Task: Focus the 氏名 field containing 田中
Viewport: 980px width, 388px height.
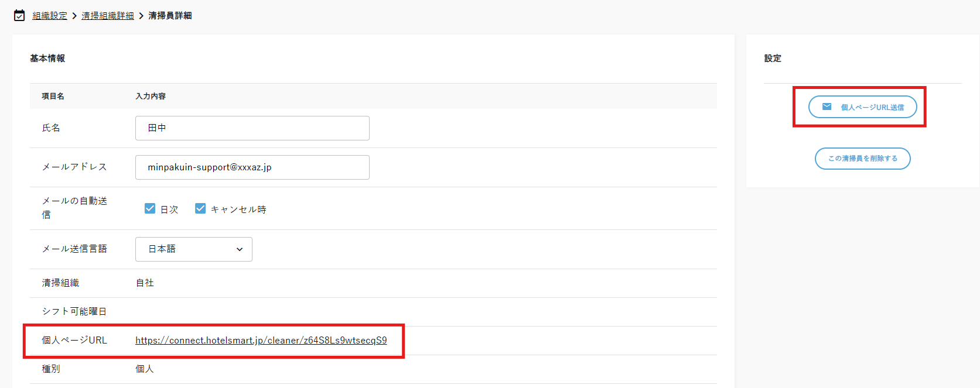Action: click(x=252, y=128)
